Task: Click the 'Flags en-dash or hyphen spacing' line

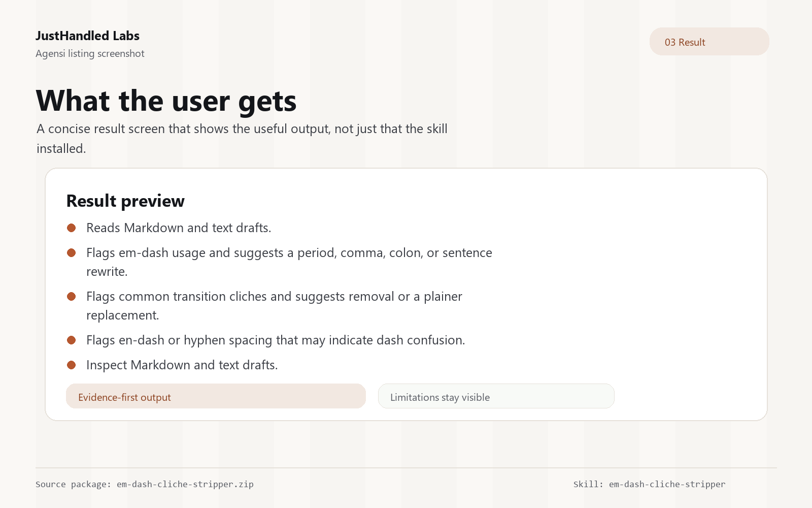Action: tap(276, 340)
